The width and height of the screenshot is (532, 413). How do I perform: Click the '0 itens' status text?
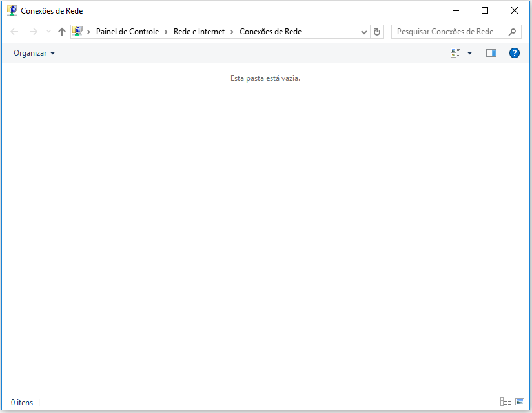tap(22, 403)
